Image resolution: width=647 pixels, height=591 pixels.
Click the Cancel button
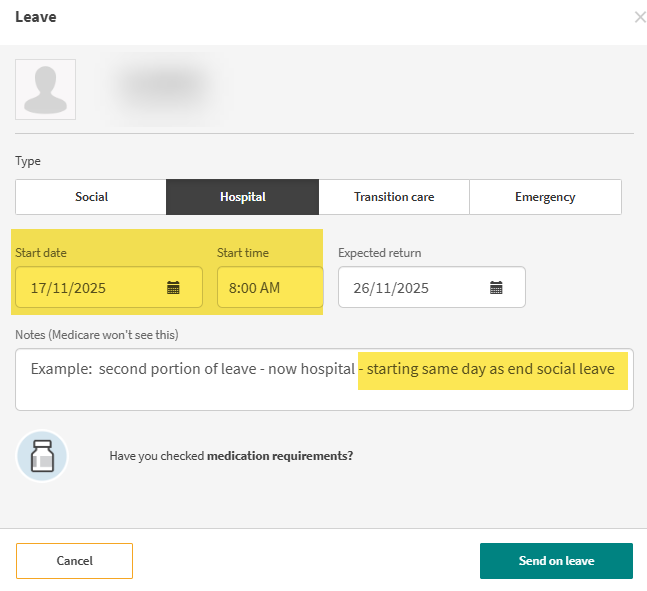[x=74, y=561]
